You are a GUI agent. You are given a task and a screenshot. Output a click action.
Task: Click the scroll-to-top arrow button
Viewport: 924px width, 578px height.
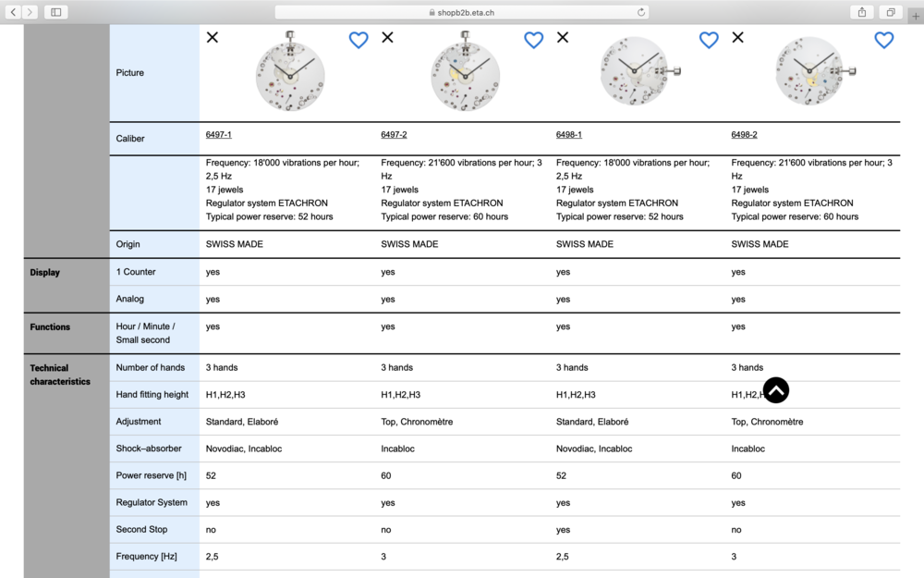tap(776, 391)
